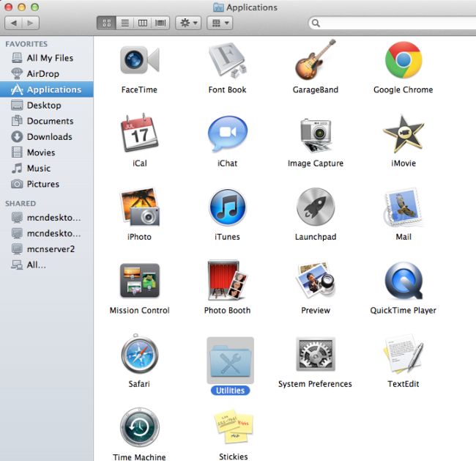Click the Google Chrome label text
Viewport: 476px width, 461px height.
point(404,89)
